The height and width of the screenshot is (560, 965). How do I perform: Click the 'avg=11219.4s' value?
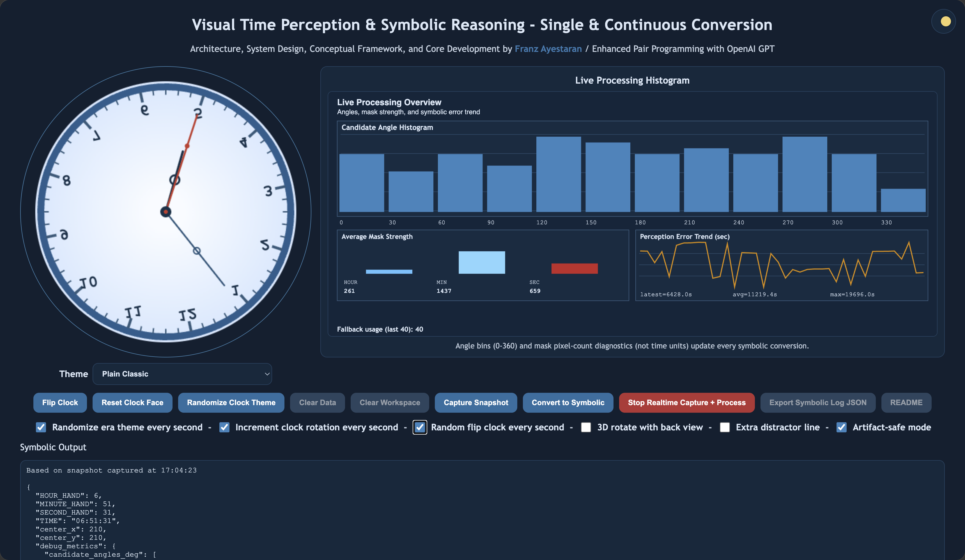(x=755, y=295)
